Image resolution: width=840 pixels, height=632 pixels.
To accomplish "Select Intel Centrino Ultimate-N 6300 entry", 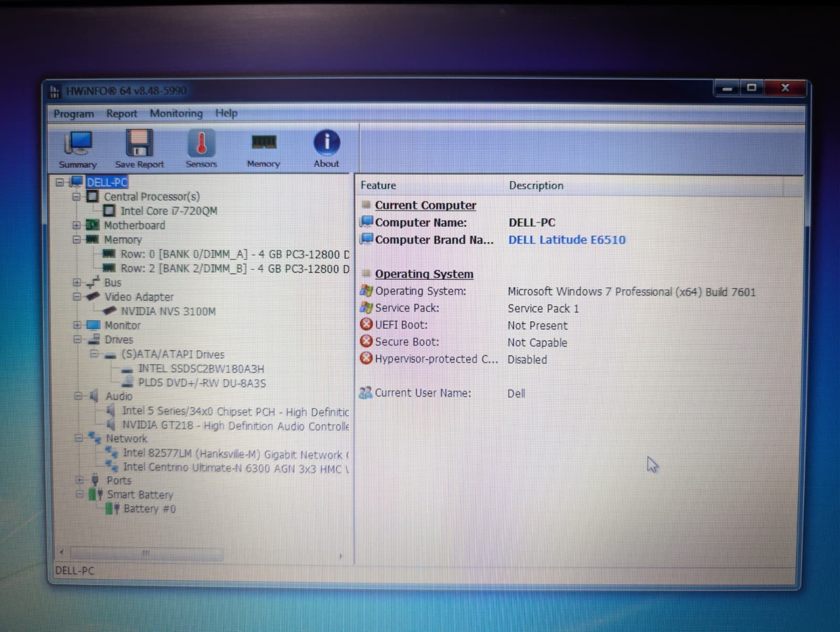I will (x=236, y=468).
